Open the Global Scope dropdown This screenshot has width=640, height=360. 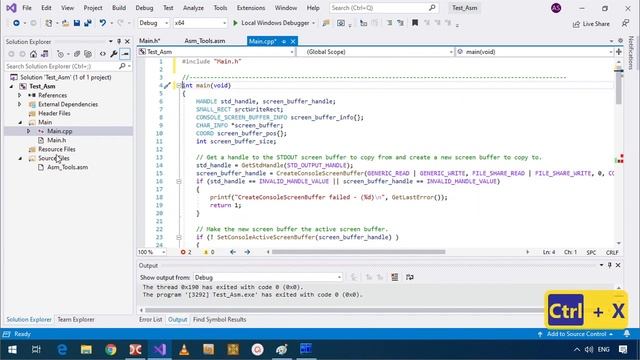(375, 52)
